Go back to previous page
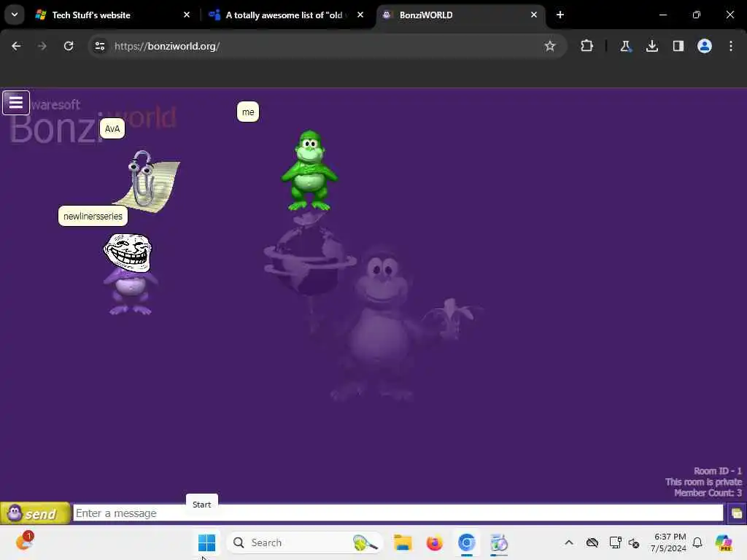The image size is (747, 560). coord(16,46)
